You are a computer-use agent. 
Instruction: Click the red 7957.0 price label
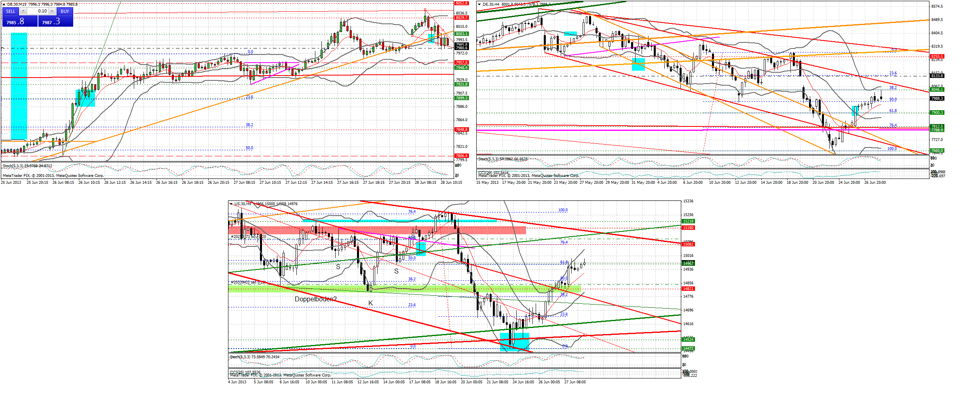pos(462,63)
